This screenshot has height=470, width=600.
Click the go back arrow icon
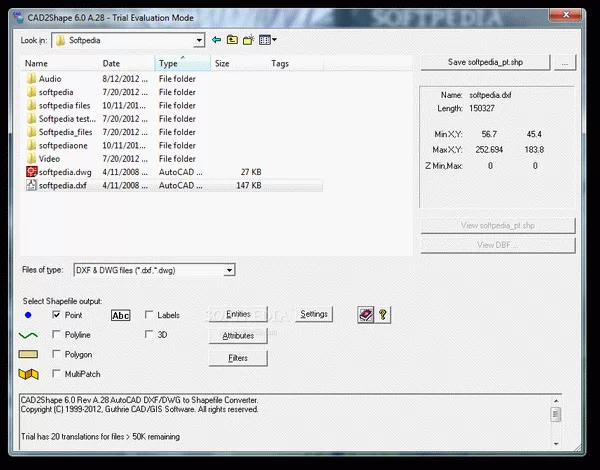pos(216,40)
